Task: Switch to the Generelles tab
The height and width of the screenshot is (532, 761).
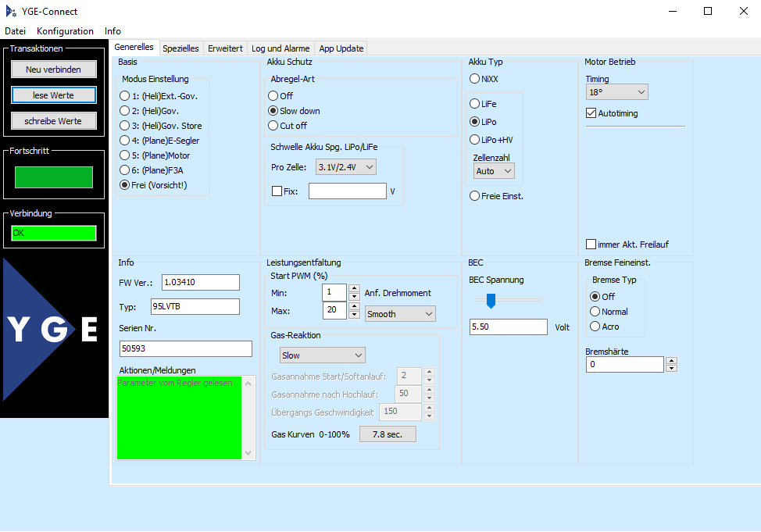Action: (134, 47)
